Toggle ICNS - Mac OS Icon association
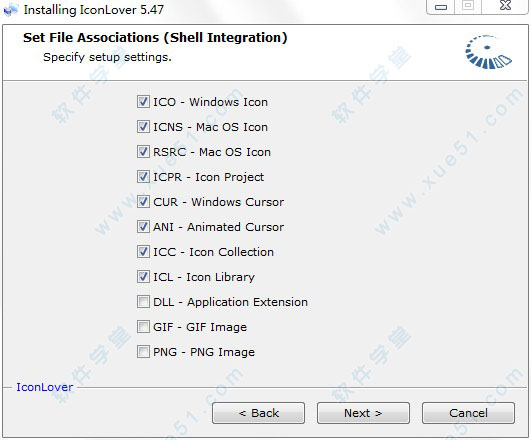Image resolution: width=531 pixels, height=440 pixels. (143, 127)
